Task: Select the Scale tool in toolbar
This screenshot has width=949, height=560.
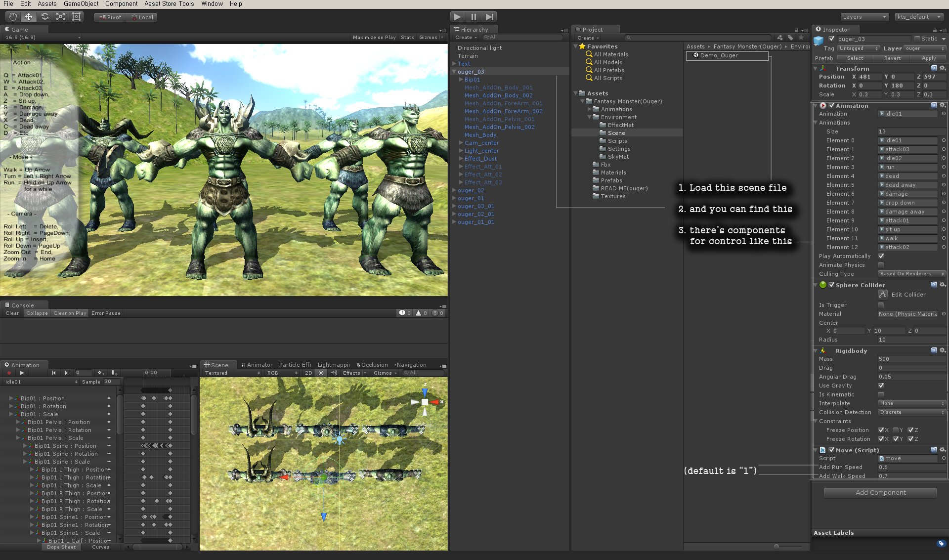Action: (x=60, y=17)
